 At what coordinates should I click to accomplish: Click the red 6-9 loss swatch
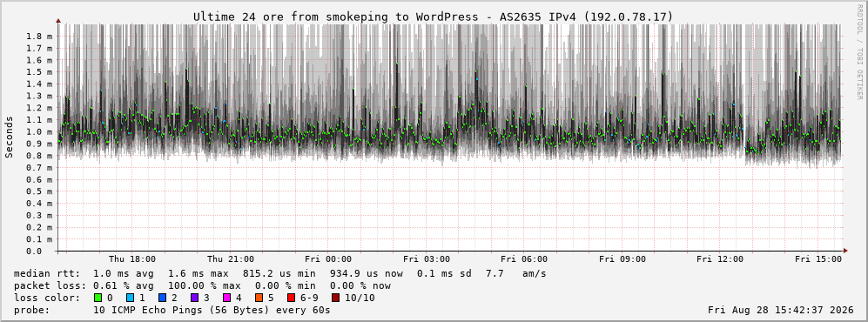pyautogui.click(x=291, y=299)
